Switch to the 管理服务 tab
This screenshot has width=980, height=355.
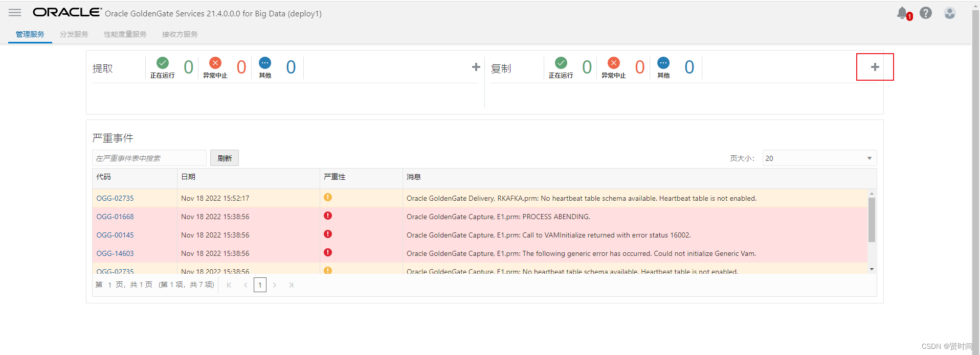pos(30,34)
